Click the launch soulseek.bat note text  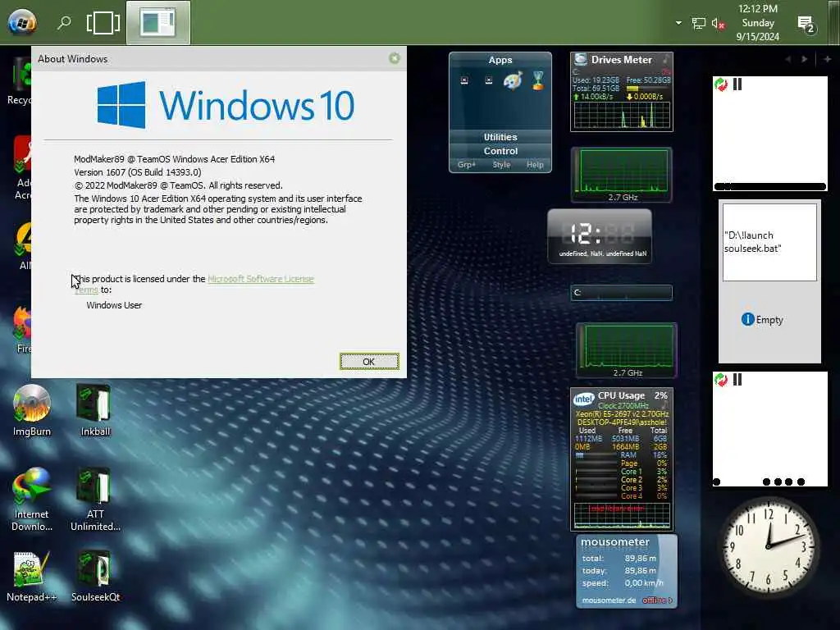coord(753,242)
